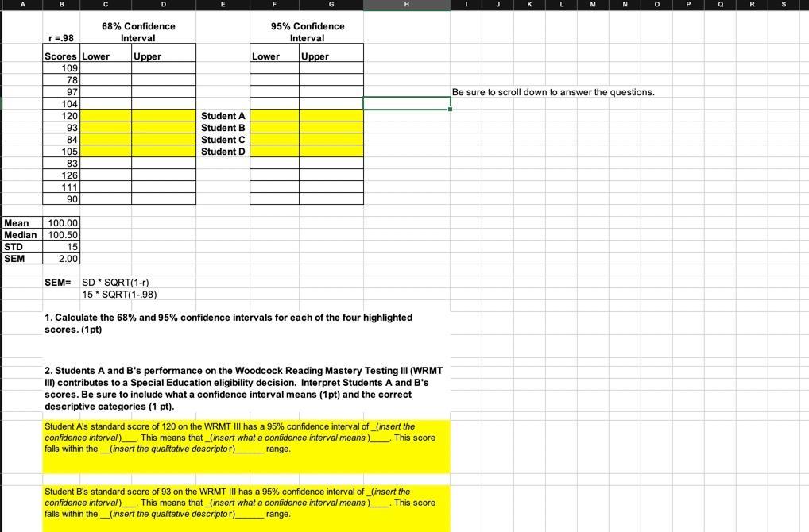Select score cell 93
Image resolution: width=809 pixels, height=532 pixels.
point(61,127)
